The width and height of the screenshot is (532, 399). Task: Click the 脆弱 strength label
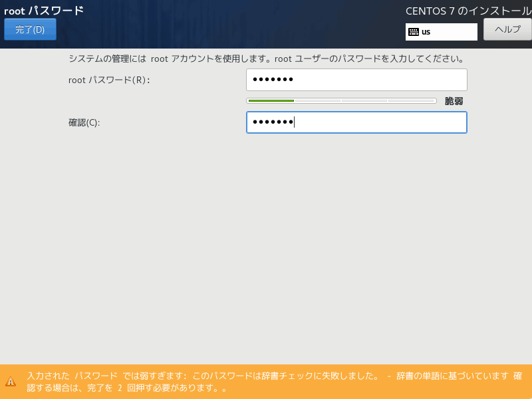(454, 101)
